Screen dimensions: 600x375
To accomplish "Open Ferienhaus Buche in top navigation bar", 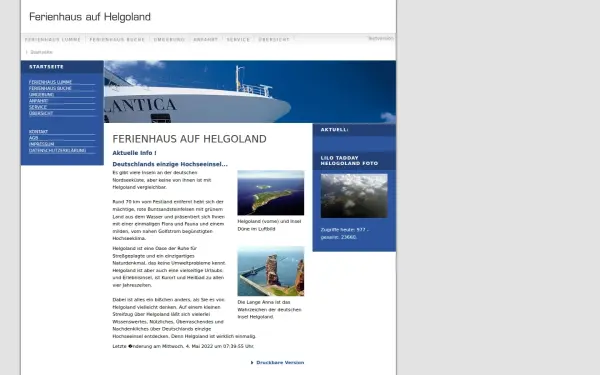I will pos(117,39).
